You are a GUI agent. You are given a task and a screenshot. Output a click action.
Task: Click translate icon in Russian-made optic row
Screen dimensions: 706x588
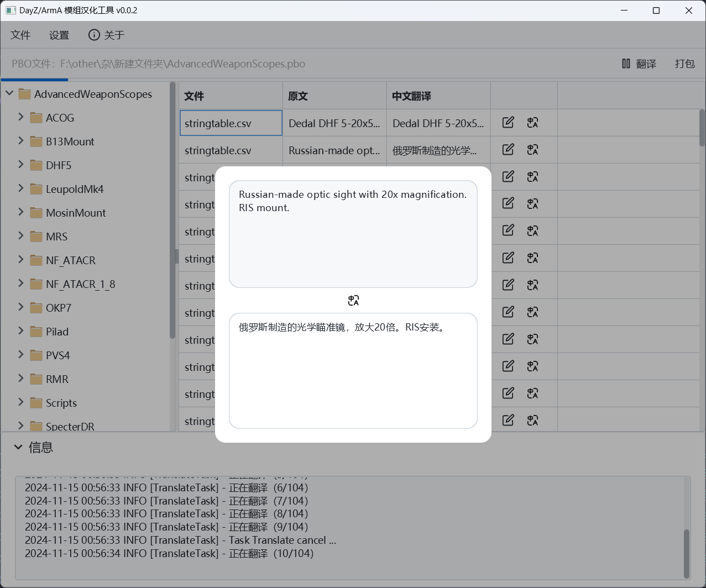532,150
